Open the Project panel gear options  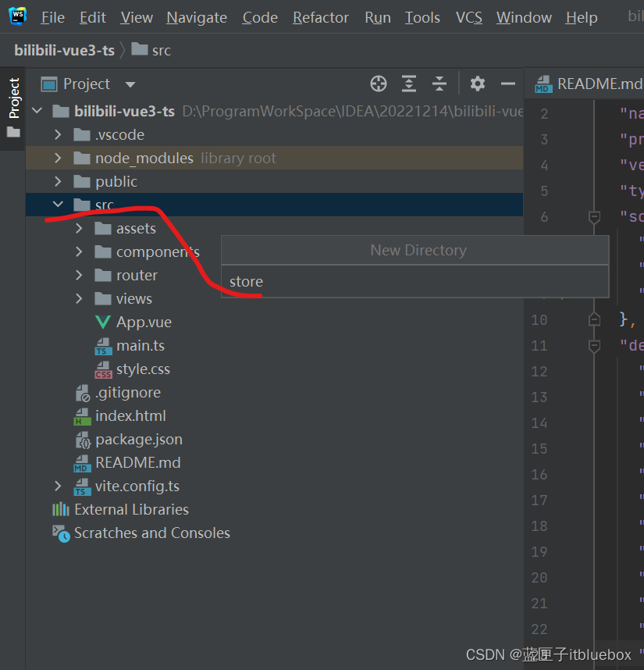pos(478,84)
